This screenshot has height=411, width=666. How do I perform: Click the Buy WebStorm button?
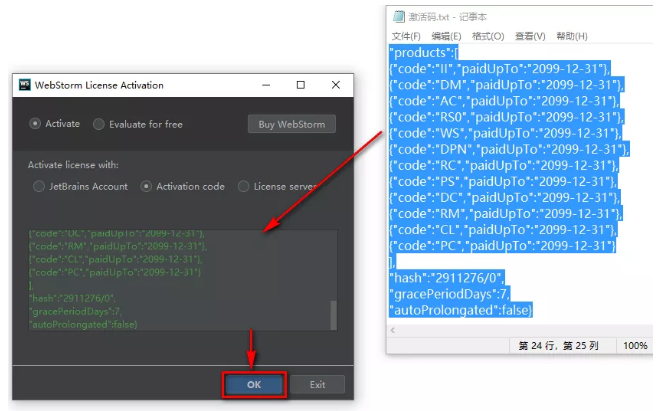[292, 124]
